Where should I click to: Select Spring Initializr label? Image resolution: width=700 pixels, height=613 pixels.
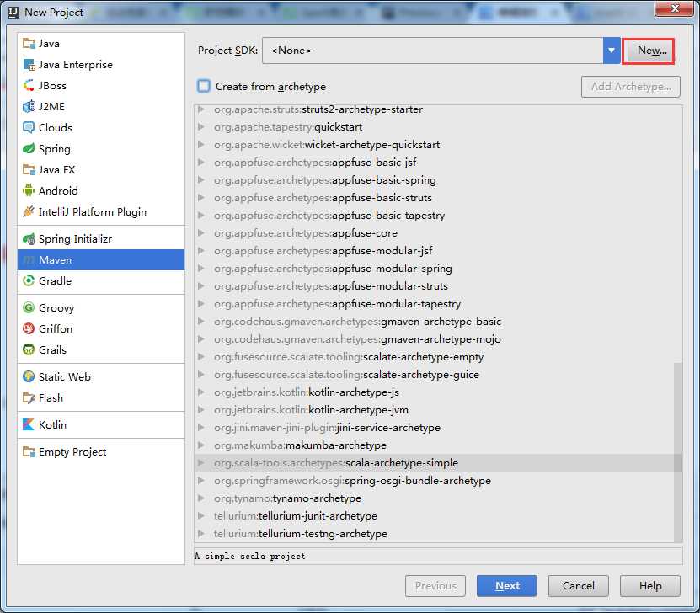pyautogui.click(x=76, y=238)
